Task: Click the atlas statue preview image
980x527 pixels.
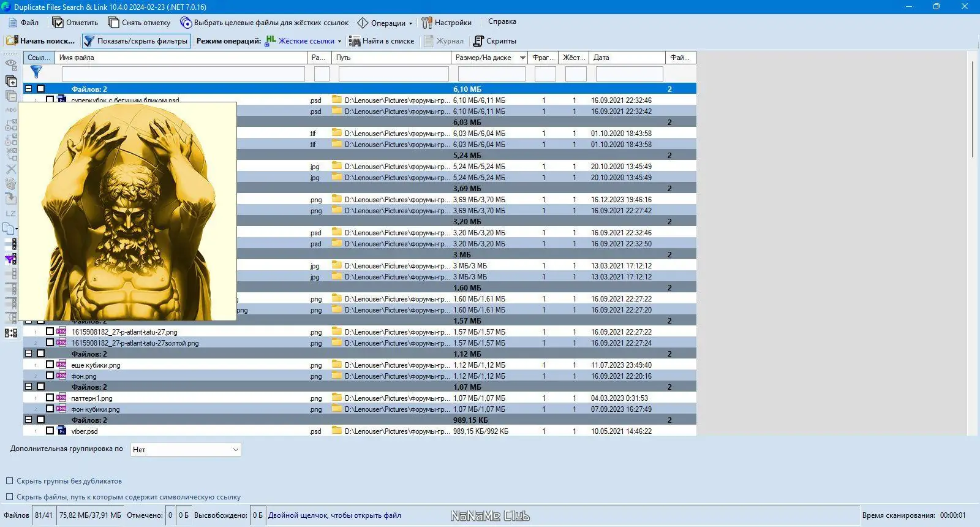Action: (x=127, y=211)
